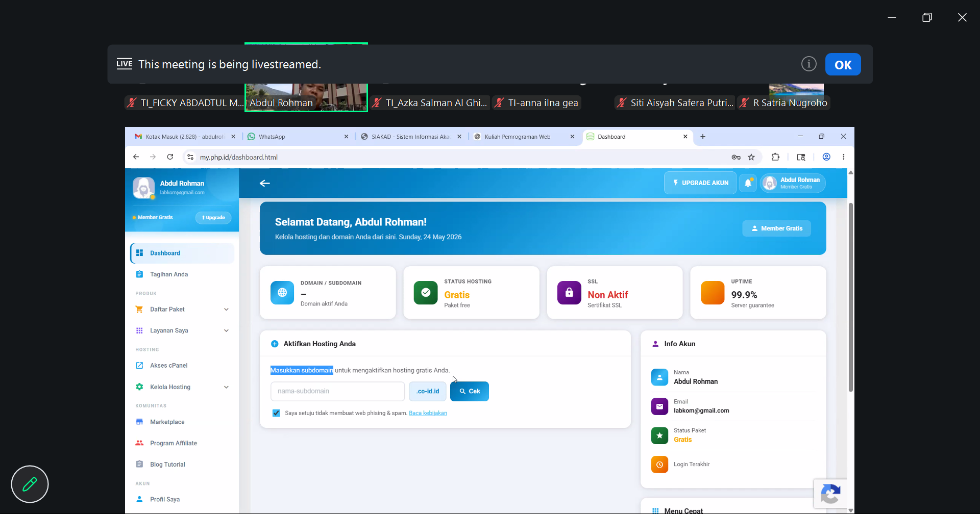980x514 pixels.
Task: Open the browser three-dot menu
Action: (844, 157)
